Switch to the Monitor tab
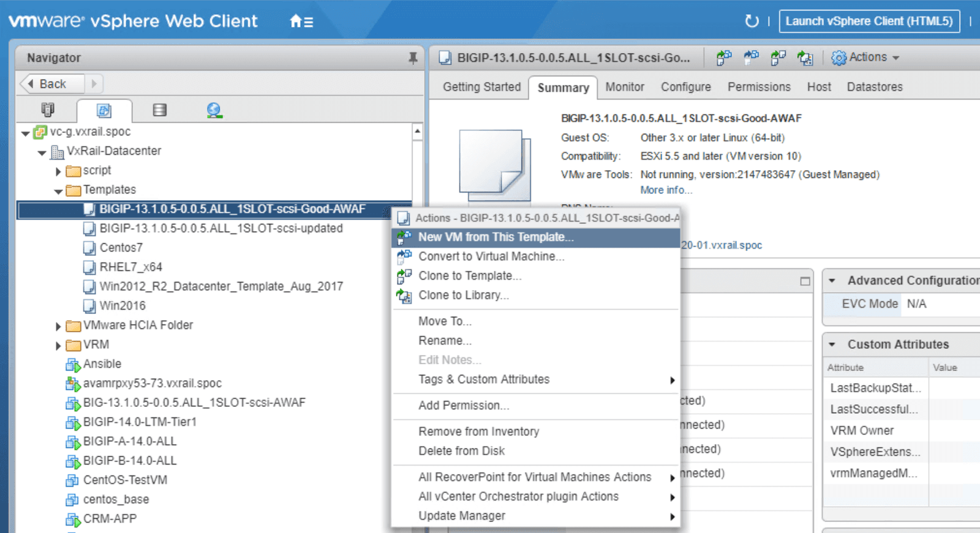980x533 pixels. [x=624, y=87]
